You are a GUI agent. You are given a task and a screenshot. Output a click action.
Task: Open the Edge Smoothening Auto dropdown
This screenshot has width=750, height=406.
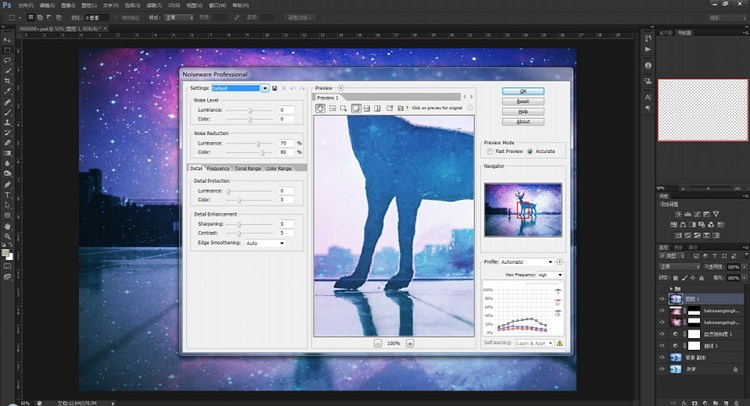[265, 243]
